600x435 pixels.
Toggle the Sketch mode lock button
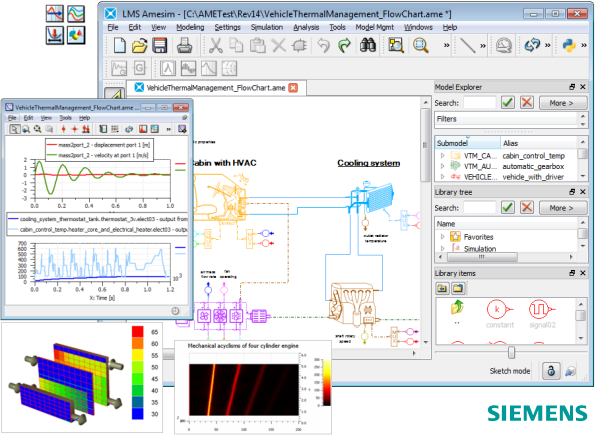(x=551, y=371)
